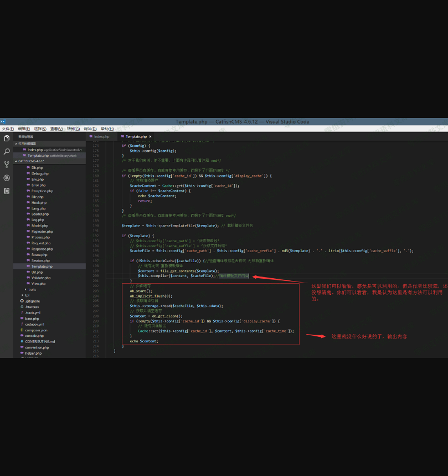Open Request.php in the file explorer
The width and height of the screenshot is (448, 476).
(40, 243)
